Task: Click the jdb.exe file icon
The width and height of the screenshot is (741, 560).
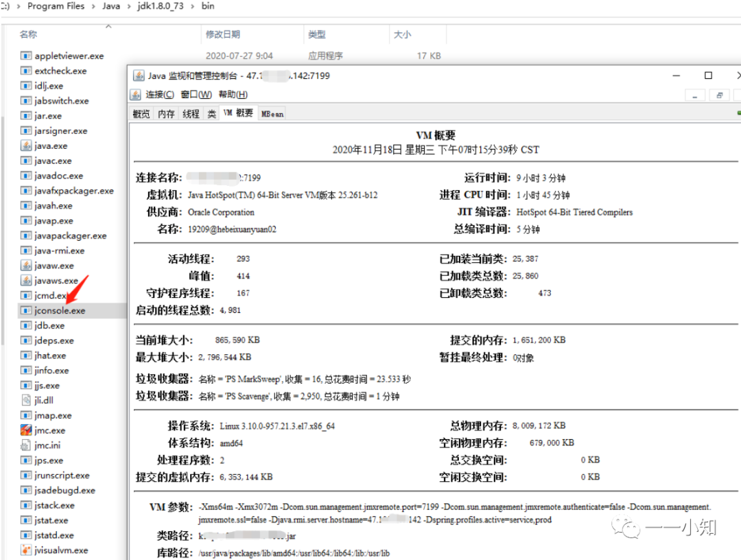Action: click(26, 325)
